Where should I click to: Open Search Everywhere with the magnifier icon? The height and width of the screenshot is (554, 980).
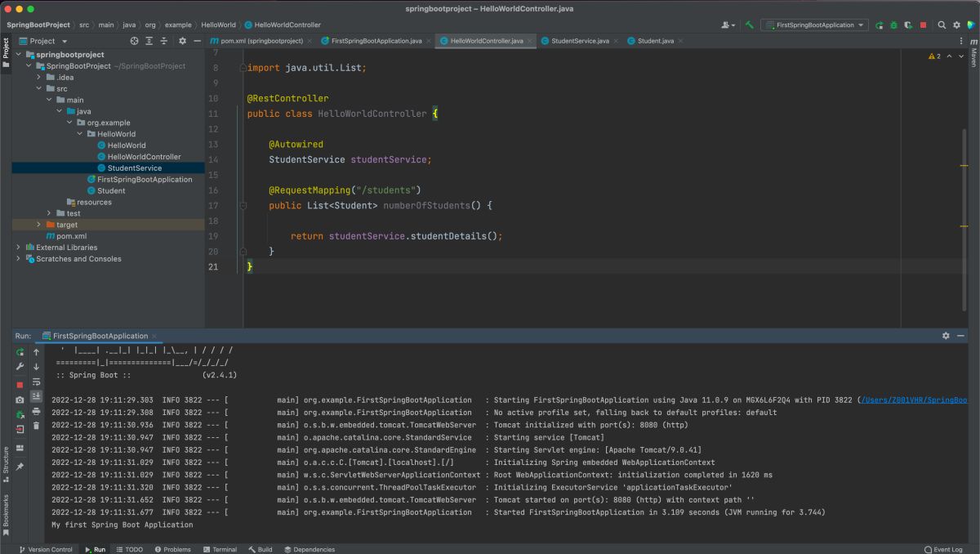pyautogui.click(x=941, y=25)
